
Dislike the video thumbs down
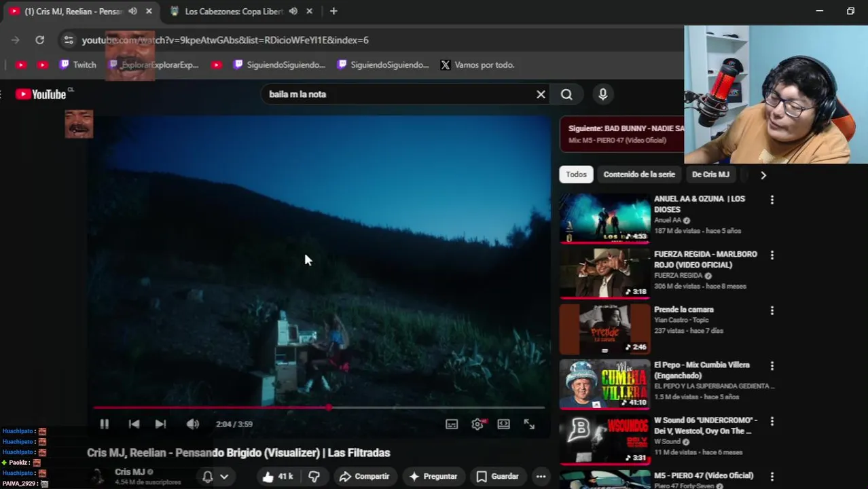pos(314,476)
